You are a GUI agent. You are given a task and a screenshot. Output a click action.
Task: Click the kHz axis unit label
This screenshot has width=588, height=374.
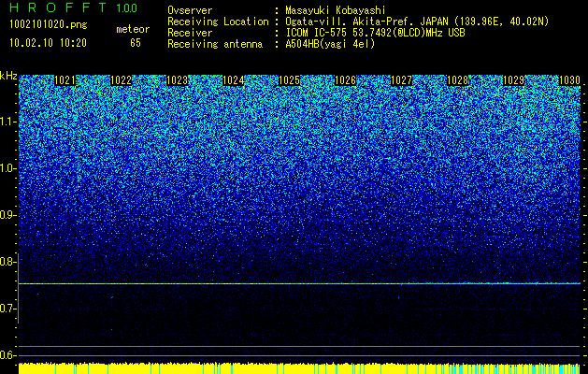pyautogui.click(x=8, y=76)
